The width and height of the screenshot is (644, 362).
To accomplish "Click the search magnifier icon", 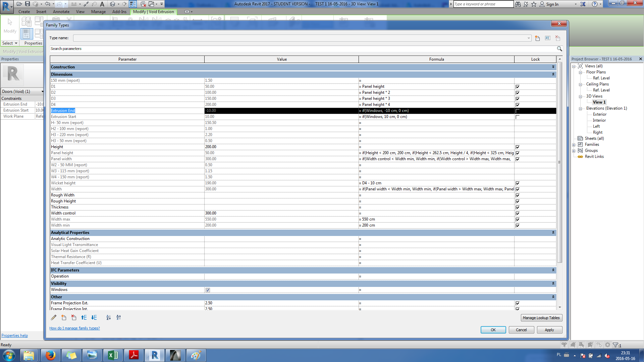I will tap(559, 49).
